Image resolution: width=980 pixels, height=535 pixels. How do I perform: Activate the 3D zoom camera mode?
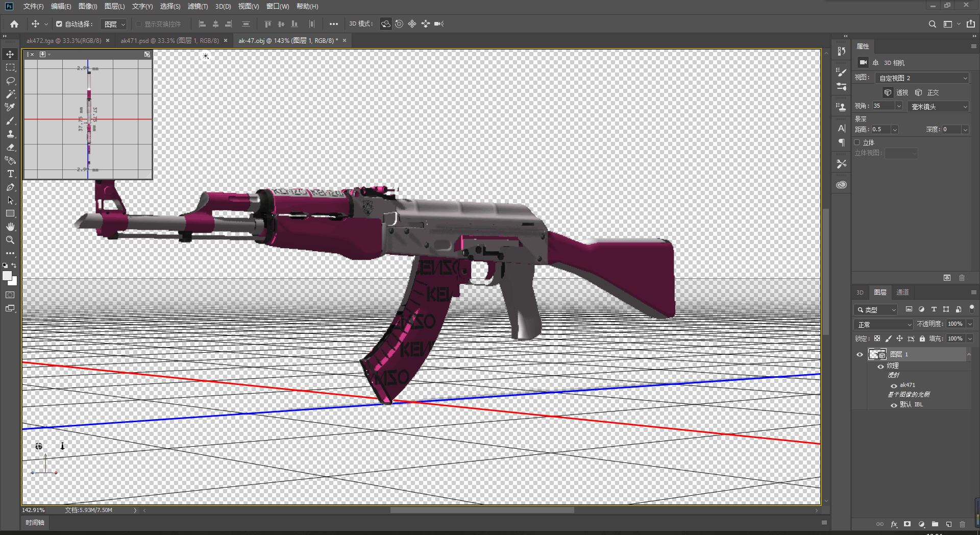[x=439, y=24]
